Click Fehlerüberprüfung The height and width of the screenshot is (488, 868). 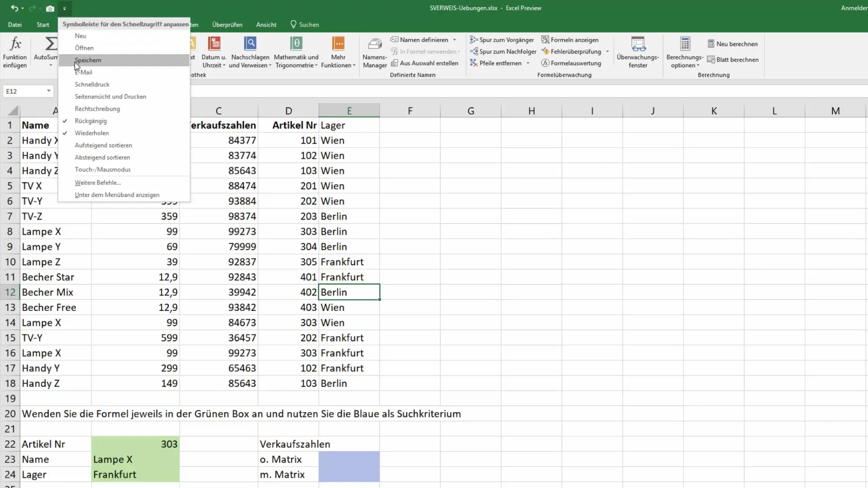tap(571, 52)
